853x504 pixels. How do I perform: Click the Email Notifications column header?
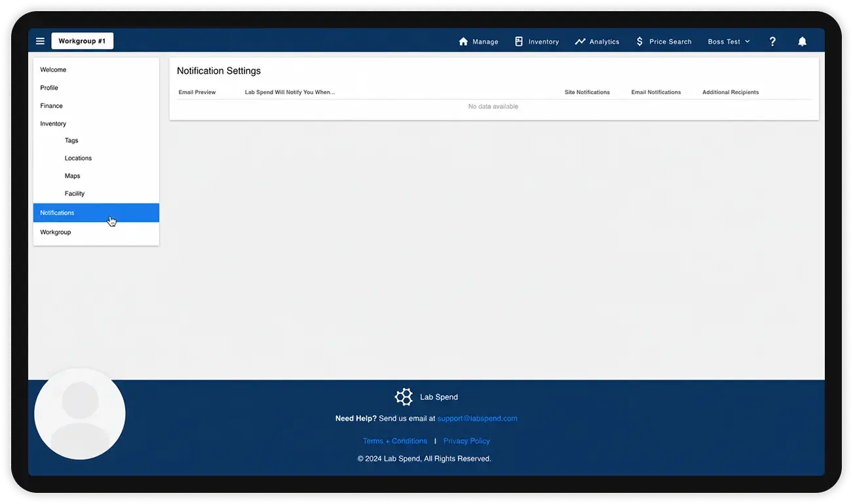coord(656,92)
